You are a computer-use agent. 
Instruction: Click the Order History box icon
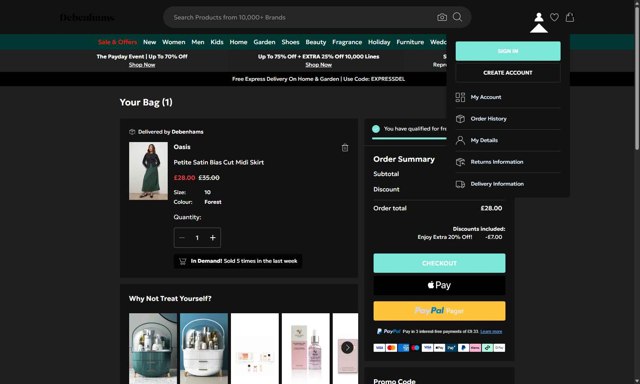(460, 119)
